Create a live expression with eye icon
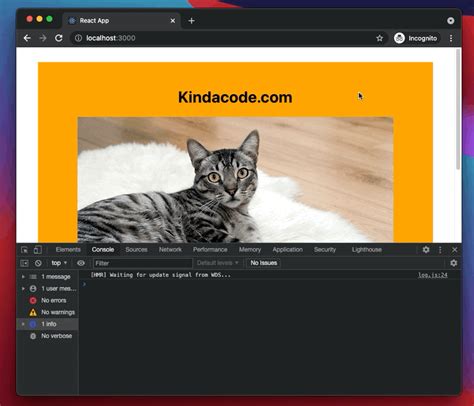Screen dimensions: 474x406 [81, 263]
